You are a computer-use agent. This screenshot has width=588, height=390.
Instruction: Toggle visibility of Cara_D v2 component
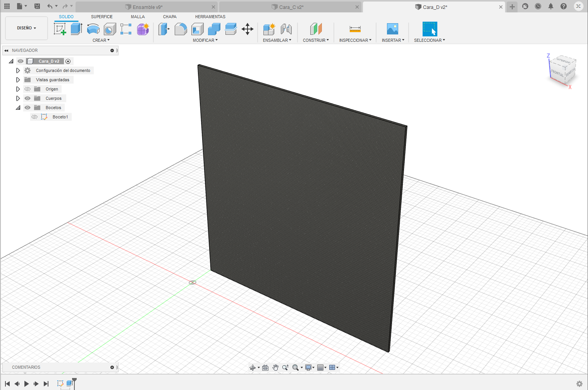click(x=21, y=61)
